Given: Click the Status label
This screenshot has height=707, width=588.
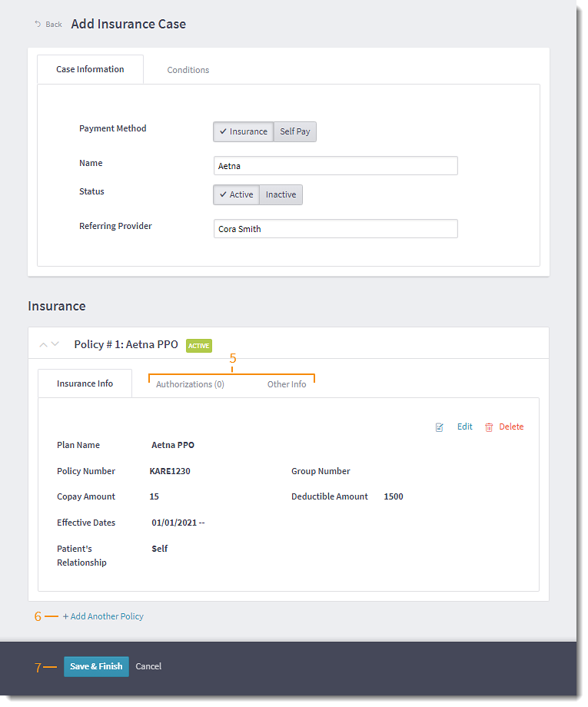Looking at the screenshot, I should click(x=91, y=192).
